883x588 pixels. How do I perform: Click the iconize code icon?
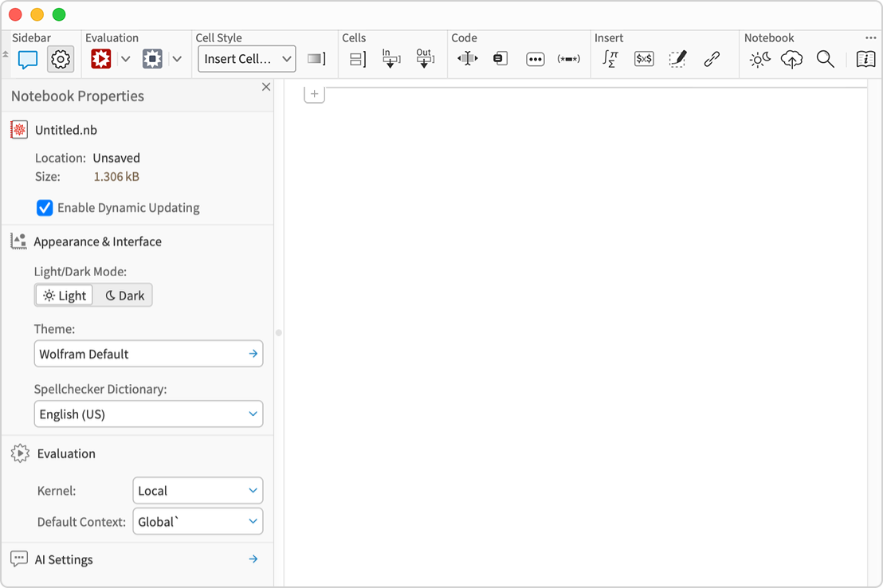tap(500, 59)
